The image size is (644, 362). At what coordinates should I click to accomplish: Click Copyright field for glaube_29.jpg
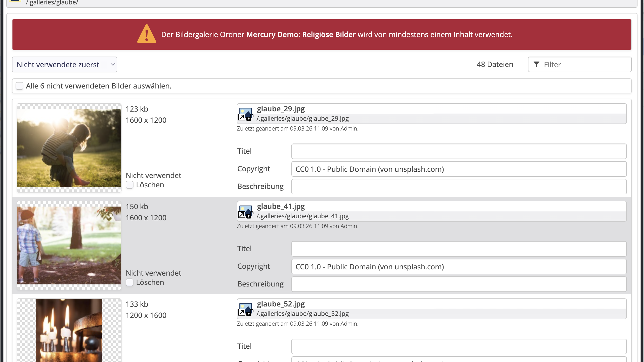pyautogui.click(x=459, y=169)
